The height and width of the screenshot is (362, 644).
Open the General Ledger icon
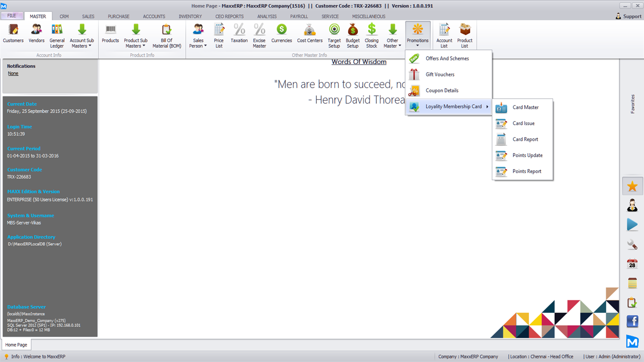coord(57,35)
